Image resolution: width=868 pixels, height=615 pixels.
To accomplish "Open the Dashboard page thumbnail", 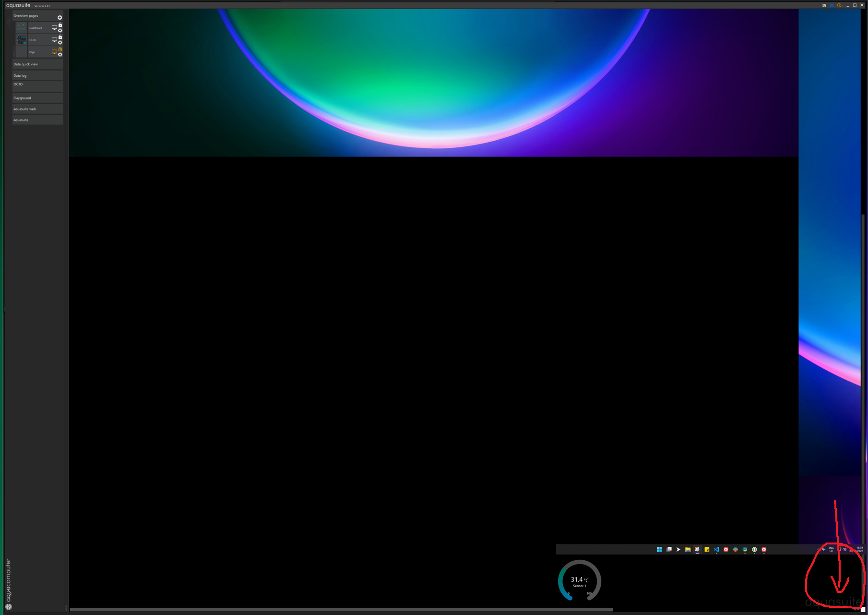I will [22, 28].
